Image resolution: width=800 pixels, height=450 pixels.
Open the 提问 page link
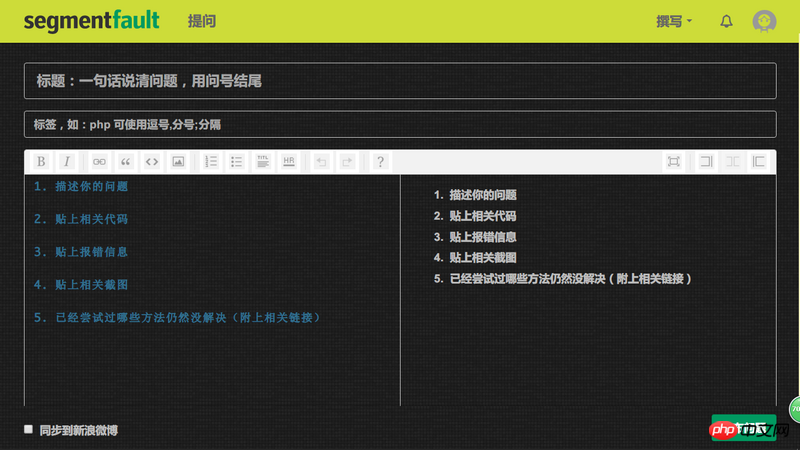[x=202, y=21]
